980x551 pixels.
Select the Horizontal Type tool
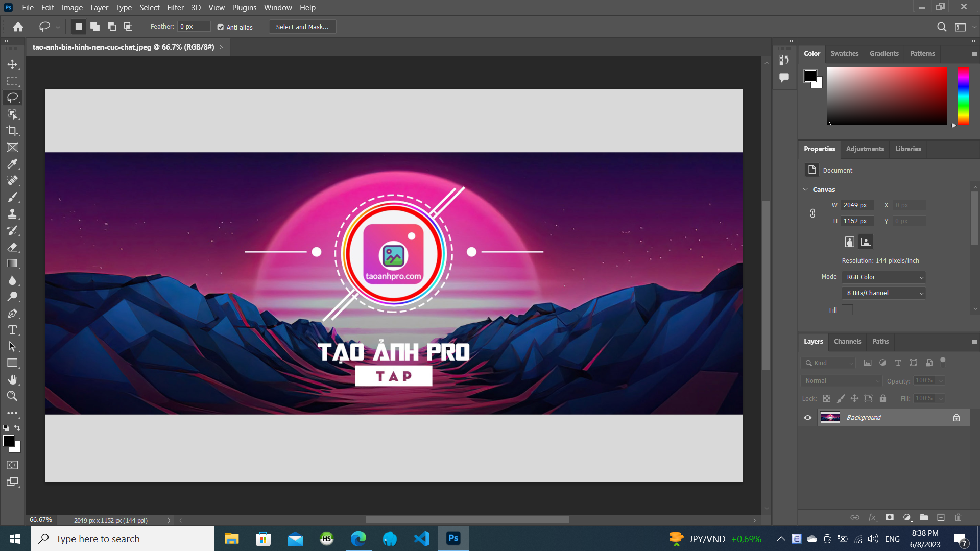coord(12,330)
